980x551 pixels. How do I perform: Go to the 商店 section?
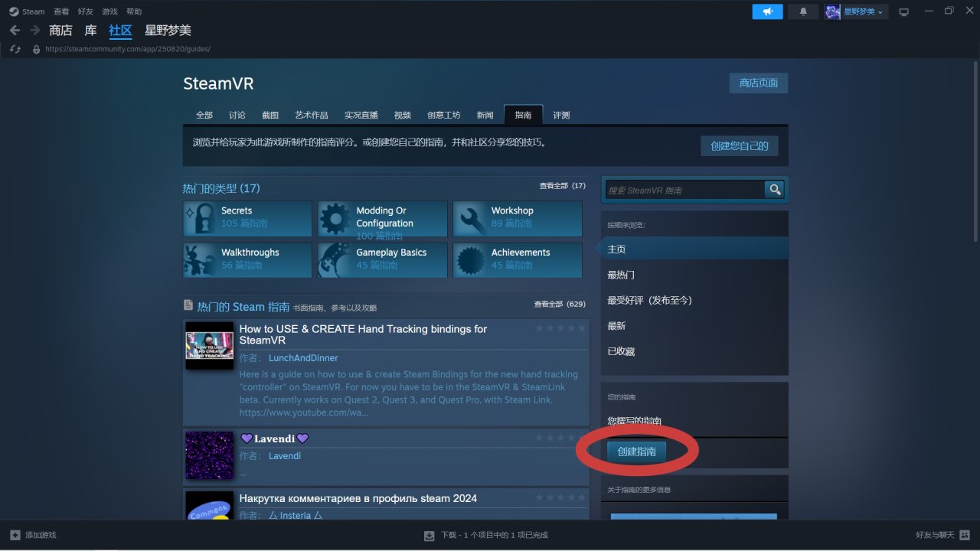pos(60,31)
